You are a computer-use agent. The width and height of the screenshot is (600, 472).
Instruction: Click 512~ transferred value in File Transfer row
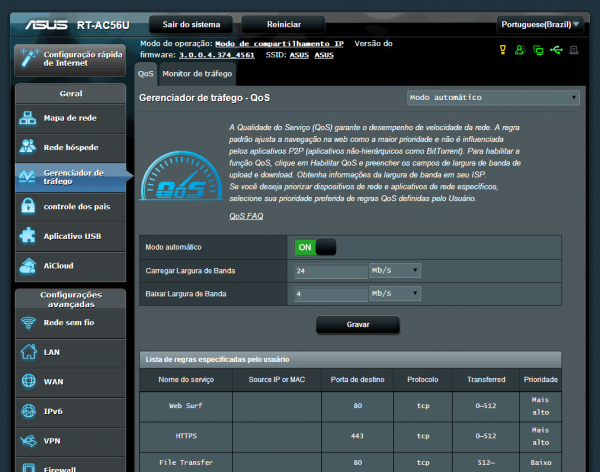click(486, 462)
